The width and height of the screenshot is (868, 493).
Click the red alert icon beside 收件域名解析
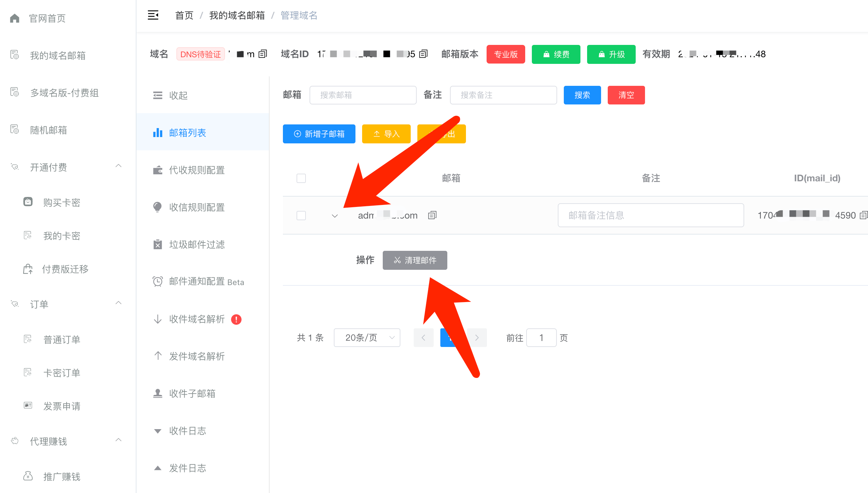pos(236,319)
